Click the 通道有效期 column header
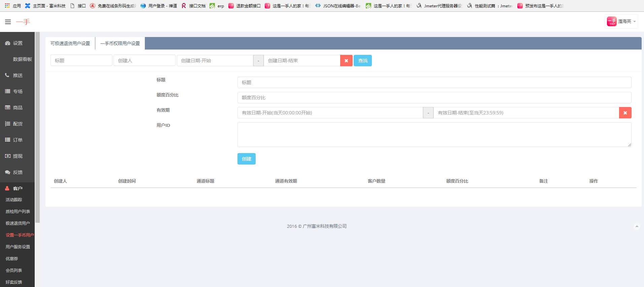This screenshot has height=287, width=644. [x=286, y=181]
